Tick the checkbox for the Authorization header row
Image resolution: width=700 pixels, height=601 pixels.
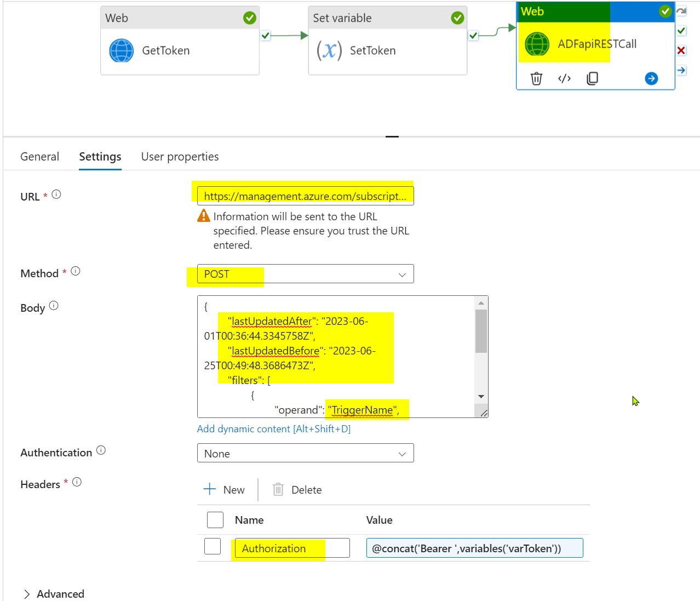[x=213, y=546]
